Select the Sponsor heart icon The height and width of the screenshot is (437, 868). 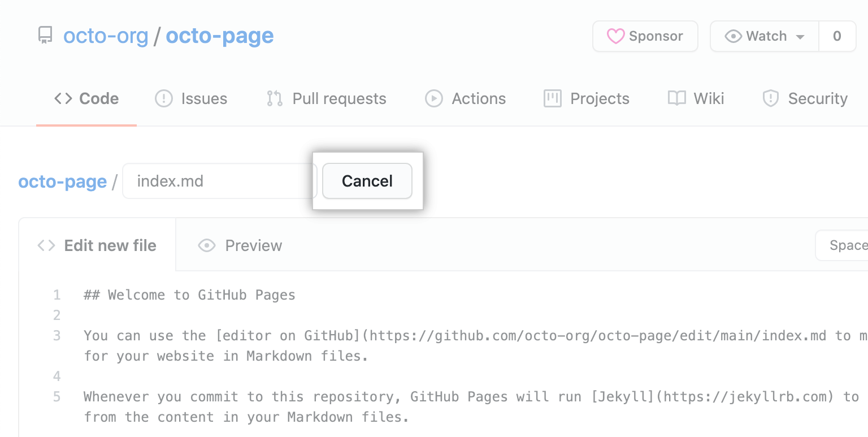pyautogui.click(x=617, y=36)
